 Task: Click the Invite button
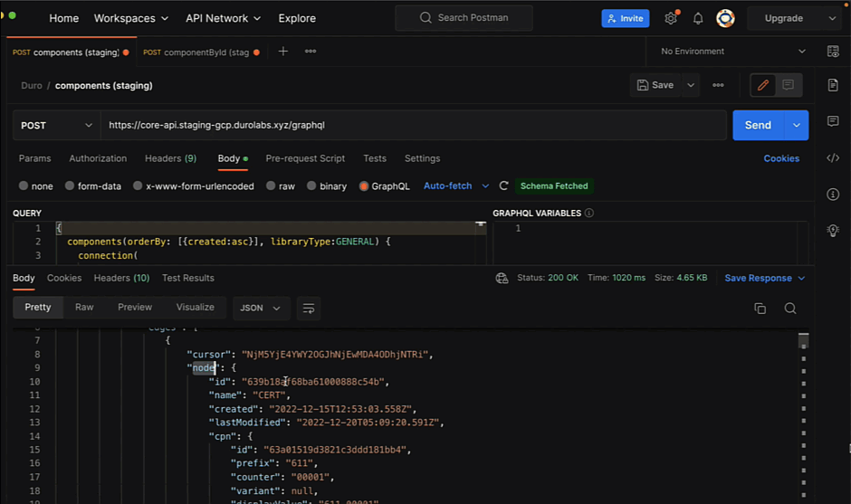626,18
